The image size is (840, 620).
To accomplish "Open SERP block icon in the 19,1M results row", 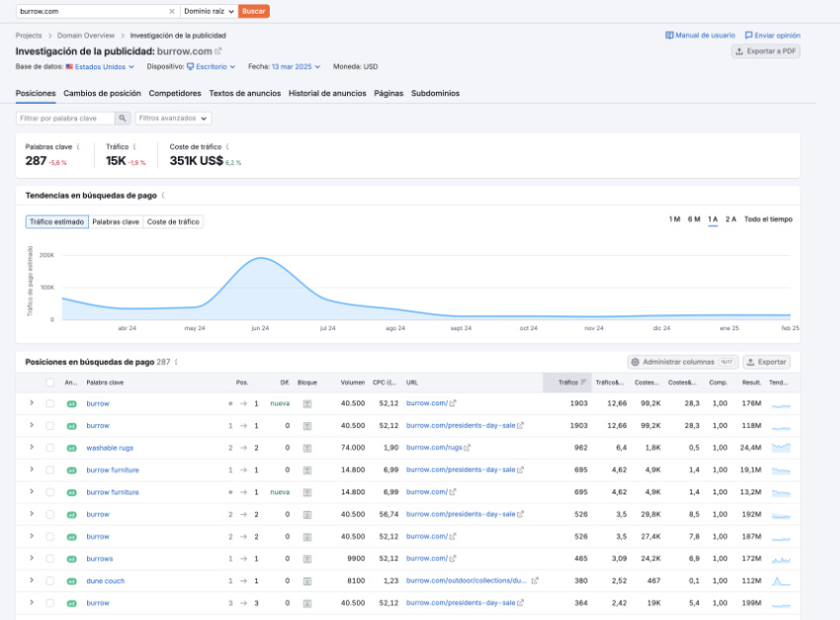I will (307, 470).
